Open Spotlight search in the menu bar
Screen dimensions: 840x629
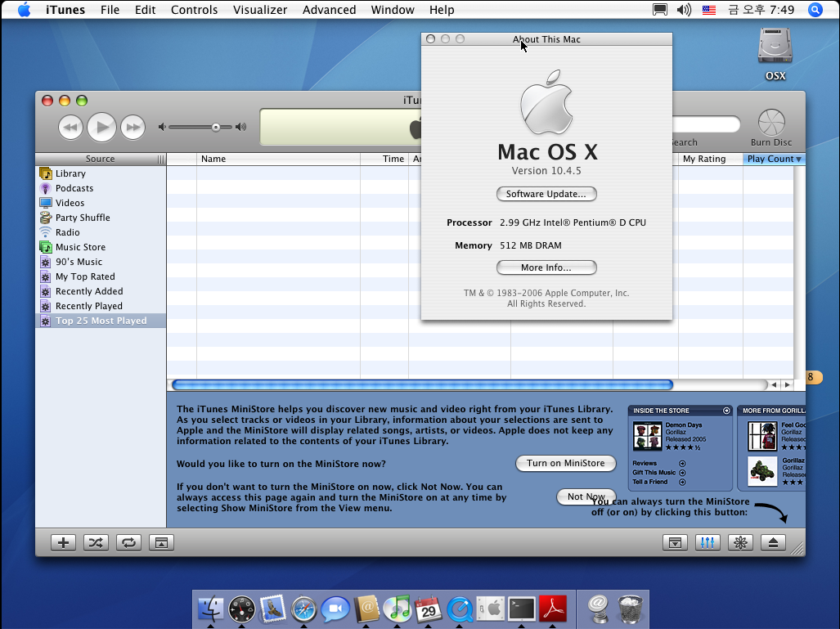(815, 10)
